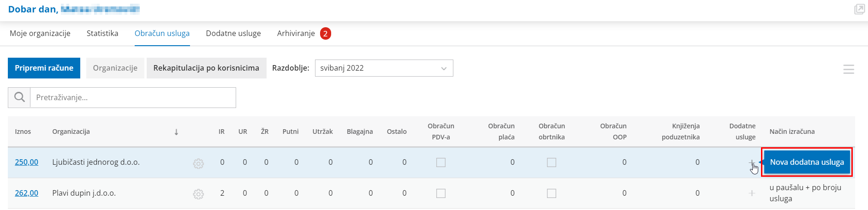This screenshot has height=210, width=868.
Task: Open settings gear for Plavi dupin j.d.o.o.
Action: point(198,194)
